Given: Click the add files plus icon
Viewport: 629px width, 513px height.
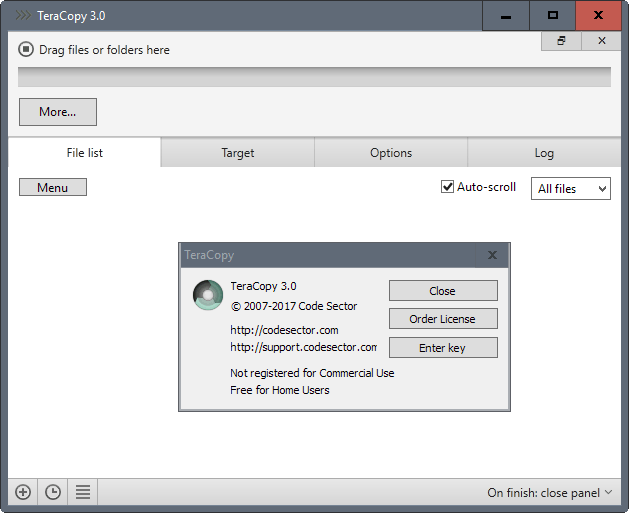Looking at the screenshot, I should (23, 492).
